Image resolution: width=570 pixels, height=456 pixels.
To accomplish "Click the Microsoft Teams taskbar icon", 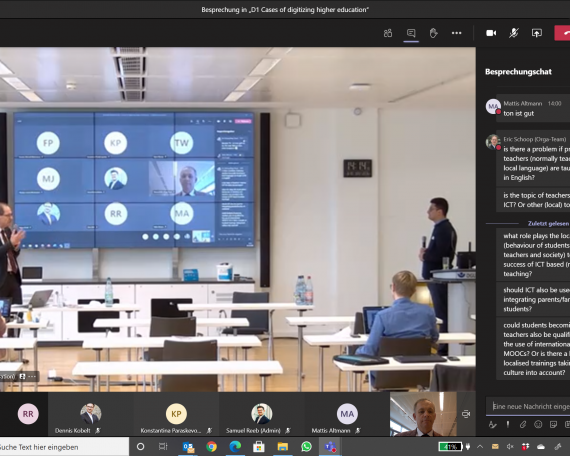I will click(x=330, y=447).
